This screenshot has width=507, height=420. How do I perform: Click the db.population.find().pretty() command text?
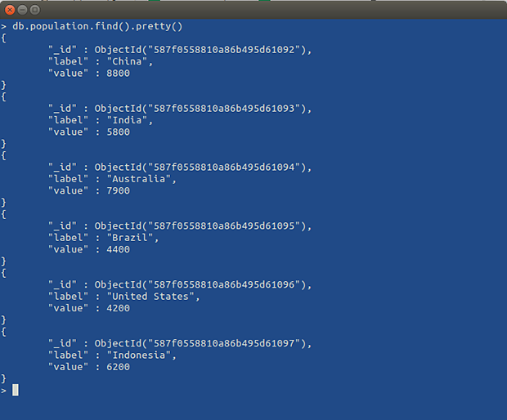point(97,26)
